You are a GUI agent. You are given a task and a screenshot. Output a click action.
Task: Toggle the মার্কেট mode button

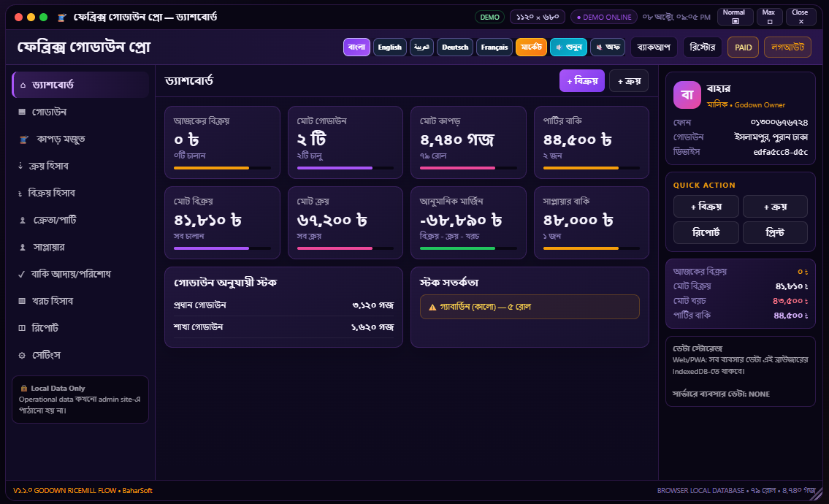[x=531, y=47]
